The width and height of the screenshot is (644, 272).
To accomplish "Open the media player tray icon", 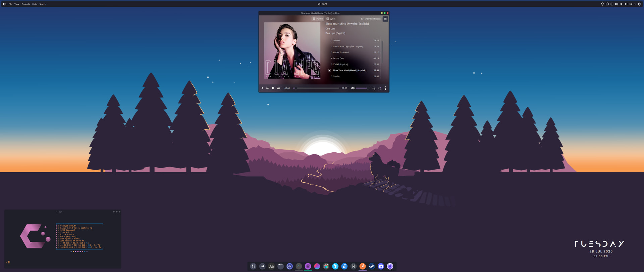I will point(612,4).
